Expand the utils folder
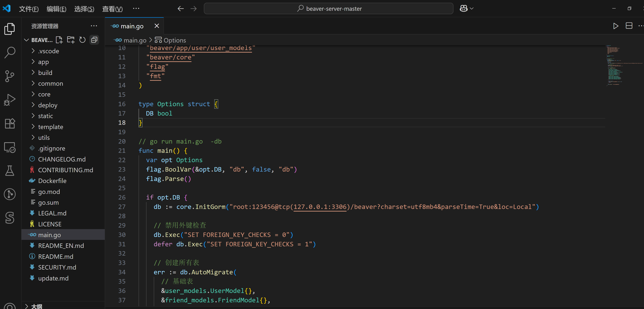644x309 pixels. pos(63,138)
